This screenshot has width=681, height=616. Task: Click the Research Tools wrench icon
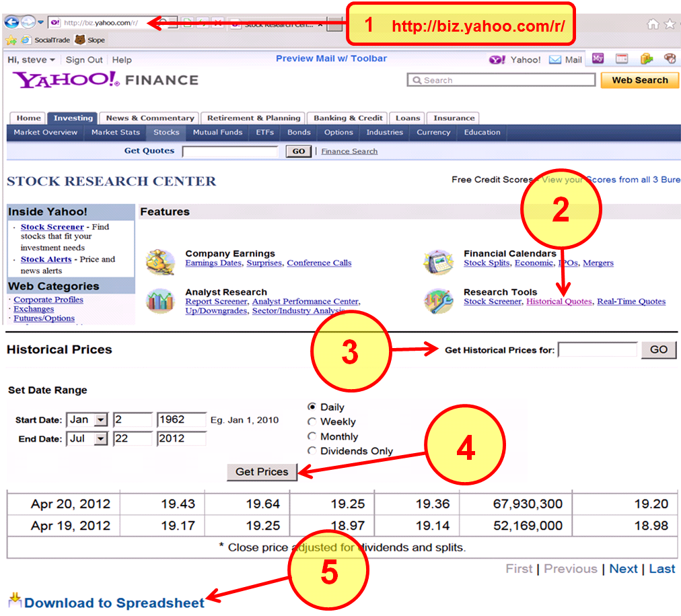click(439, 301)
